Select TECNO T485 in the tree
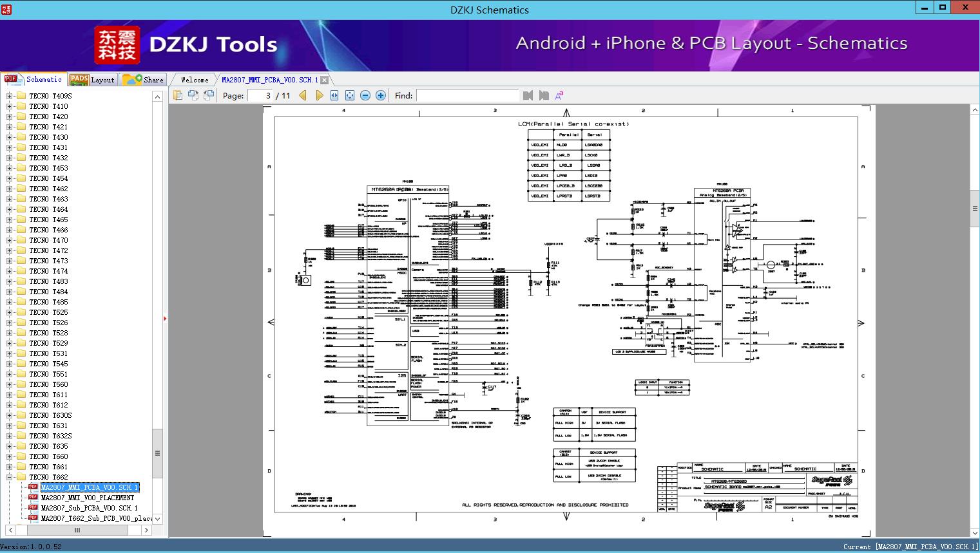 click(48, 302)
